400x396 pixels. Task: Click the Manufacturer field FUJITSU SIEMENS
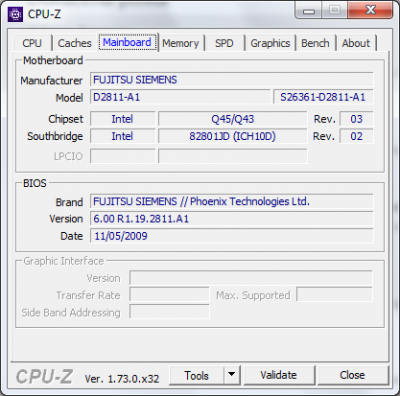(232, 80)
